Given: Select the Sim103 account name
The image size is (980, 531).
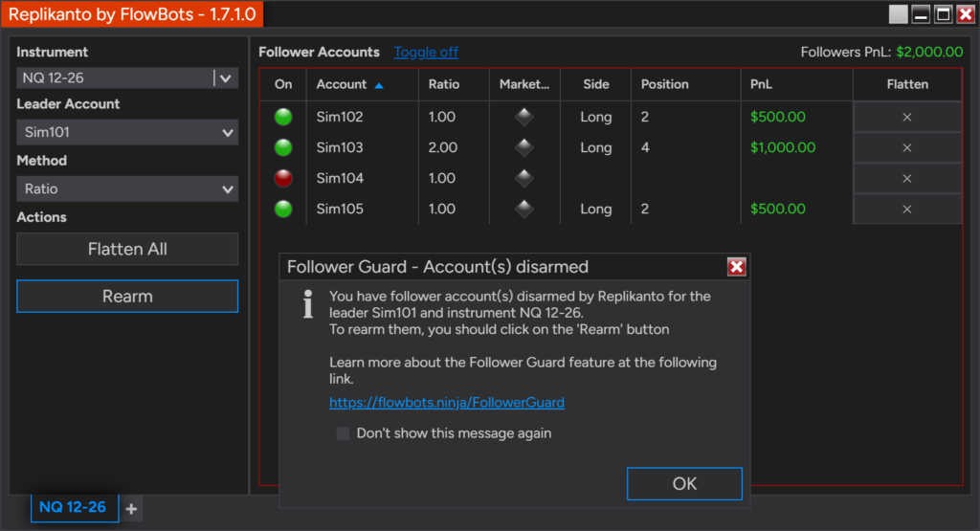Looking at the screenshot, I should coord(340,147).
